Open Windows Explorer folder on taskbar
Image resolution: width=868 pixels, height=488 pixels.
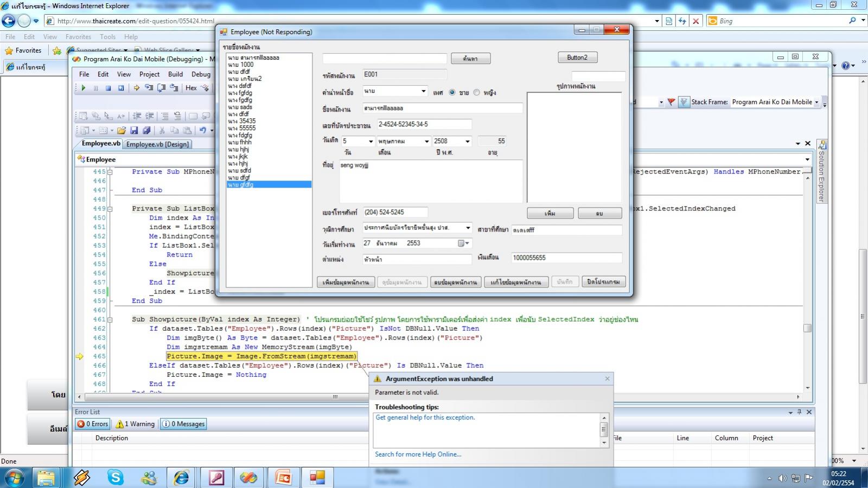[x=47, y=478]
